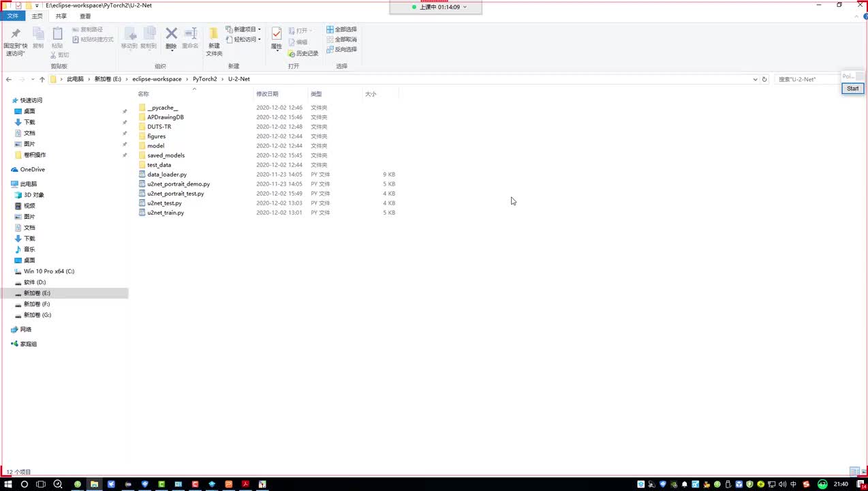This screenshot has width=868, height=491.
Task: Select 此电脑 in navigation pane
Action: [x=28, y=184]
